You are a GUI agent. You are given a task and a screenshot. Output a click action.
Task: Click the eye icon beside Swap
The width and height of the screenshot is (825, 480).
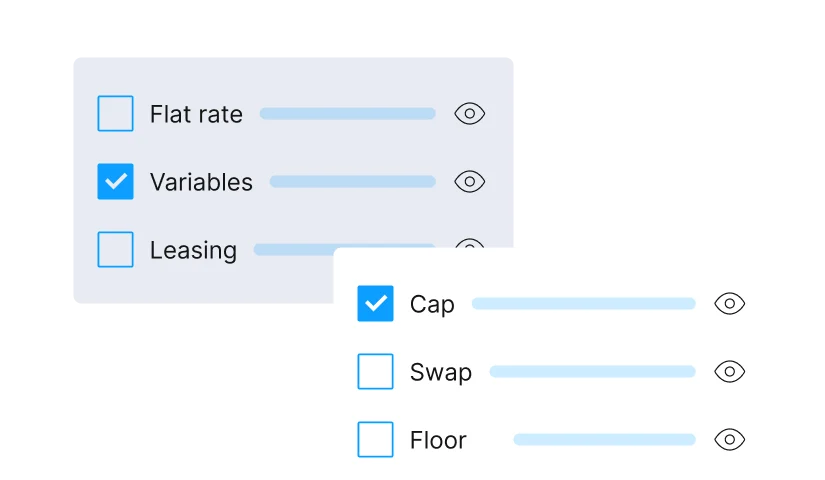(730, 372)
